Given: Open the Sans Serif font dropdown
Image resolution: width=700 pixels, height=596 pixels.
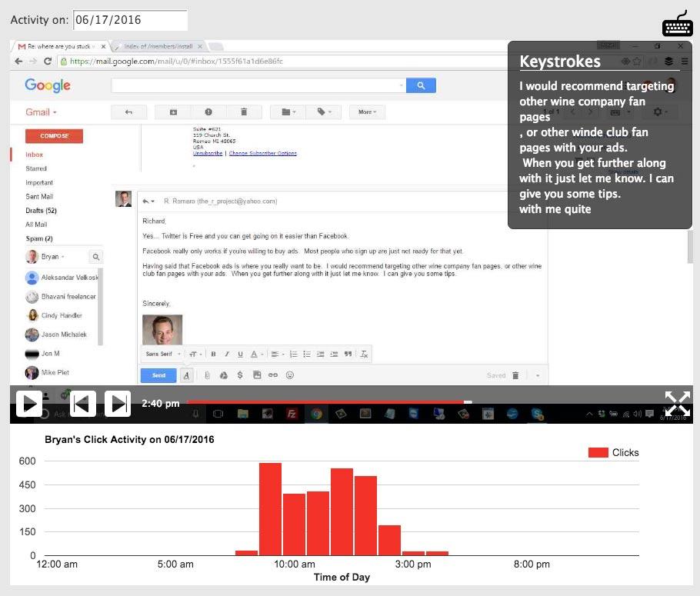Looking at the screenshot, I should [163, 354].
